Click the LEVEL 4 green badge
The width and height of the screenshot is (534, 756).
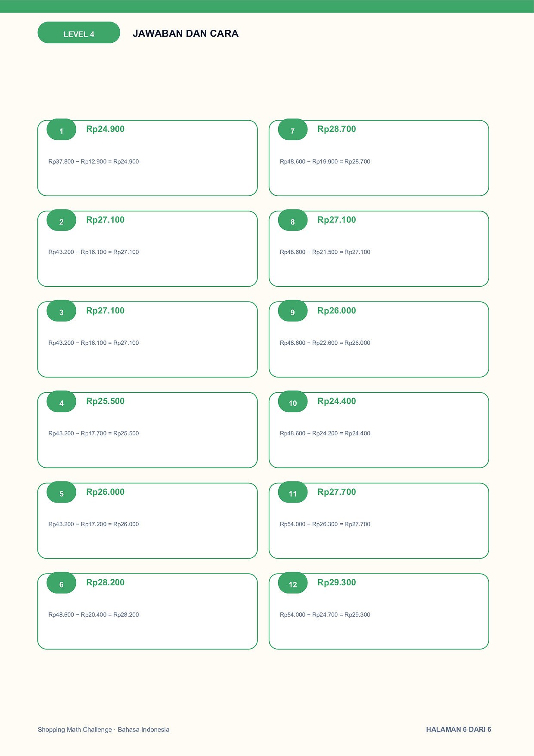[79, 32]
